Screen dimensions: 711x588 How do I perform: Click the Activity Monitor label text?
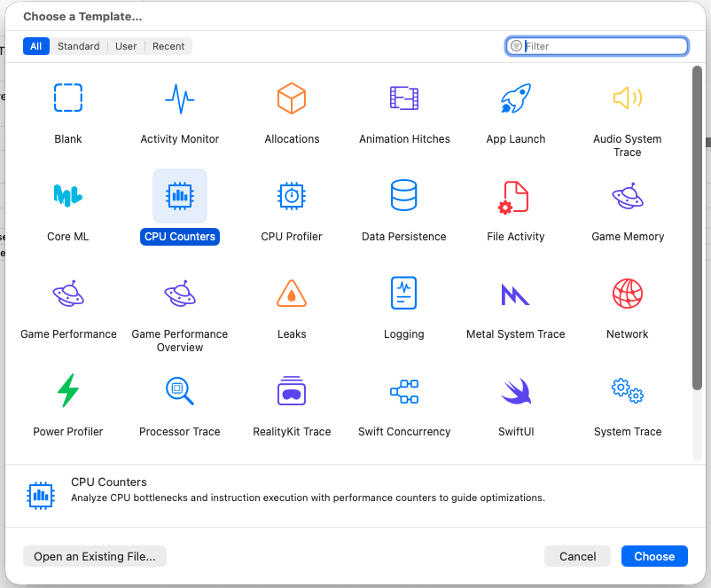[180, 139]
